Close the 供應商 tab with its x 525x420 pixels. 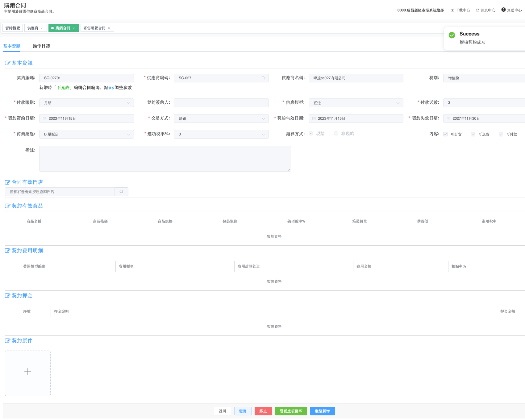point(42,28)
